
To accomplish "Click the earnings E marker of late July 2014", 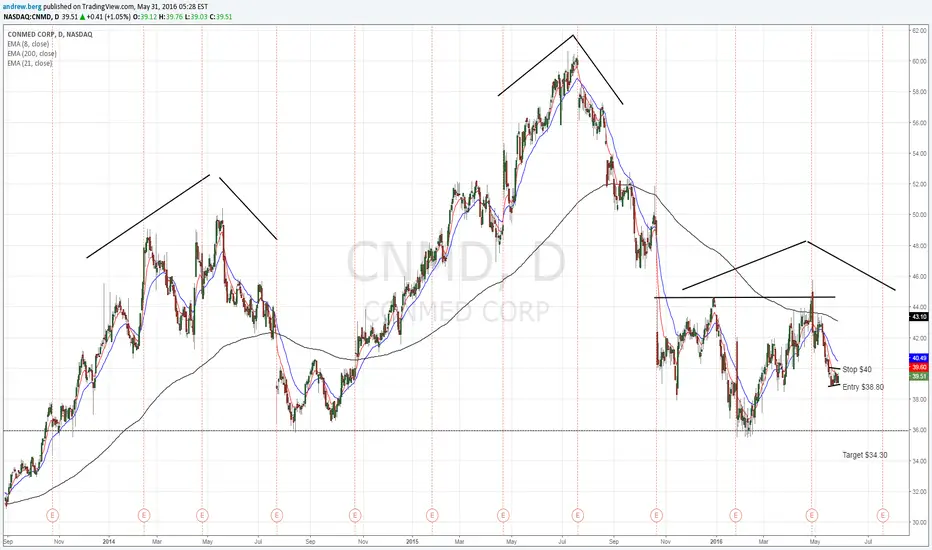I will pos(276,515).
